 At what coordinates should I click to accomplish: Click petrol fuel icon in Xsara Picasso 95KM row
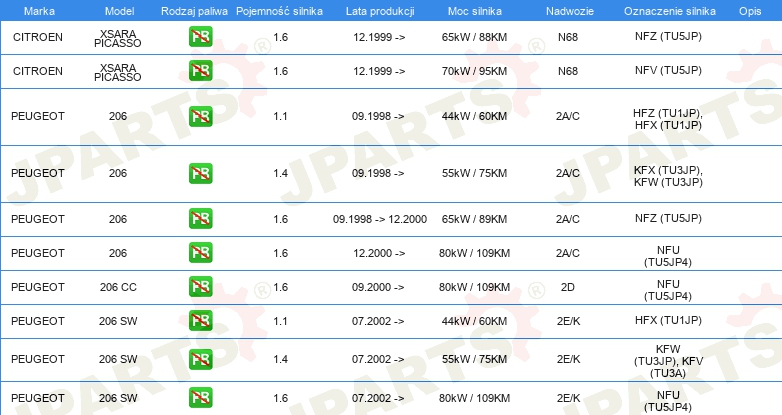(x=200, y=71)
